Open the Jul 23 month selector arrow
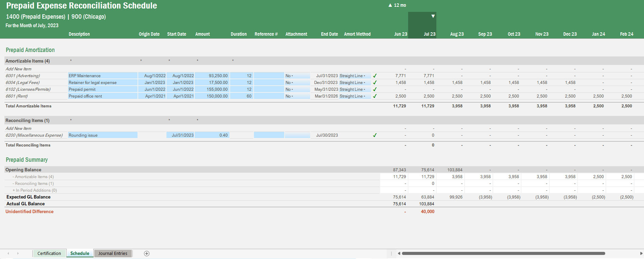 pyautogui.click(x=433, y=16)
